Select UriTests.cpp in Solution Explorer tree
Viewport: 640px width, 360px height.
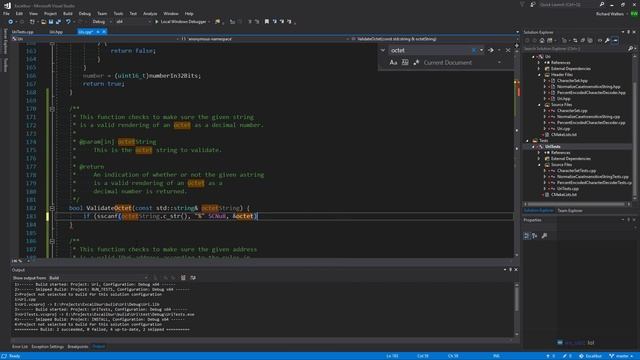pyautogui.click(x=568, y=189)
